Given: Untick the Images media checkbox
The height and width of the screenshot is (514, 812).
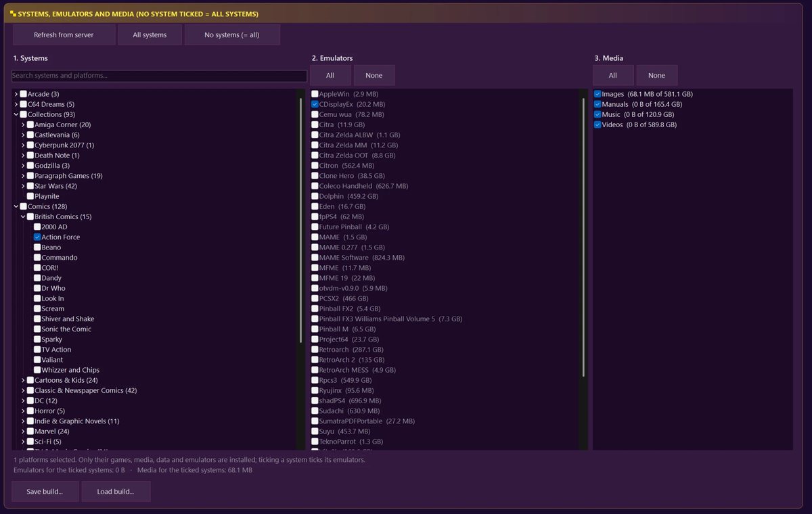Looking at the screenshot, I should [x=597, y=94].
